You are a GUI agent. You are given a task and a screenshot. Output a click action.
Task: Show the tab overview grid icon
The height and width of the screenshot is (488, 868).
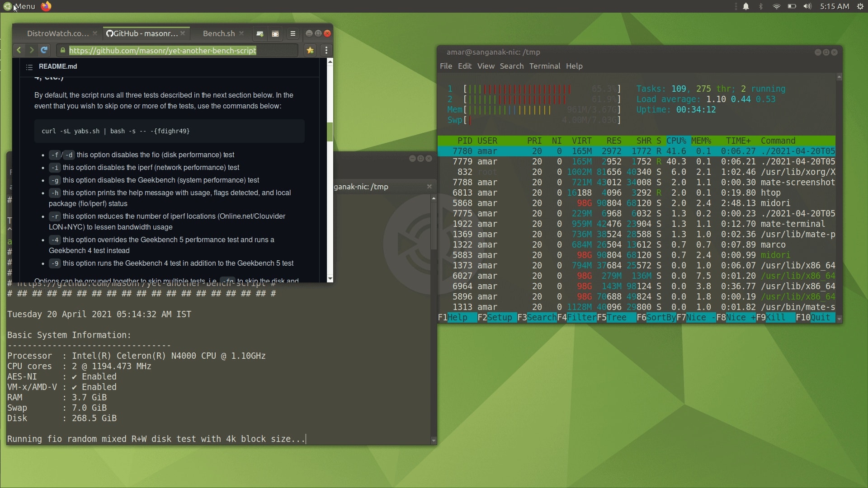[x=275, y=33]
